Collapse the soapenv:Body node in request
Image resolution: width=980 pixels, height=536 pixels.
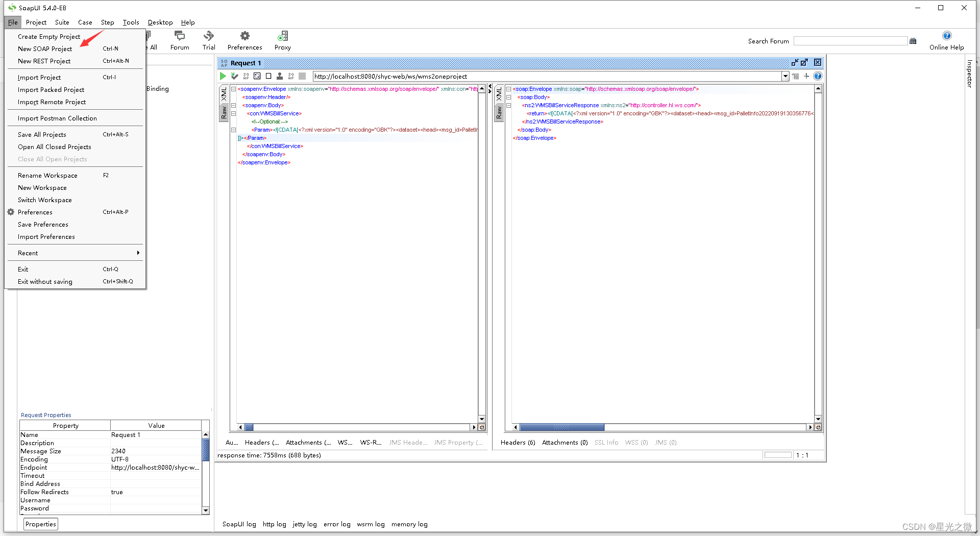coord(233,105)
